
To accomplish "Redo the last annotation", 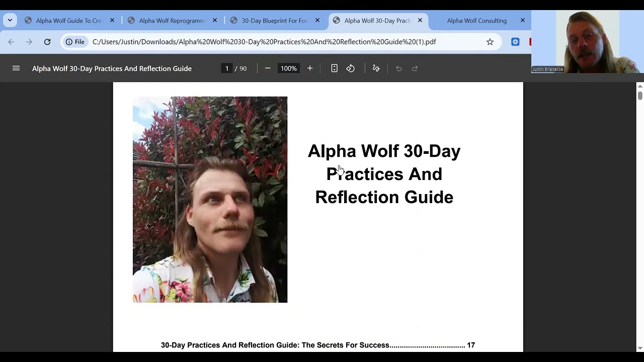I will (x=415, y=68).
